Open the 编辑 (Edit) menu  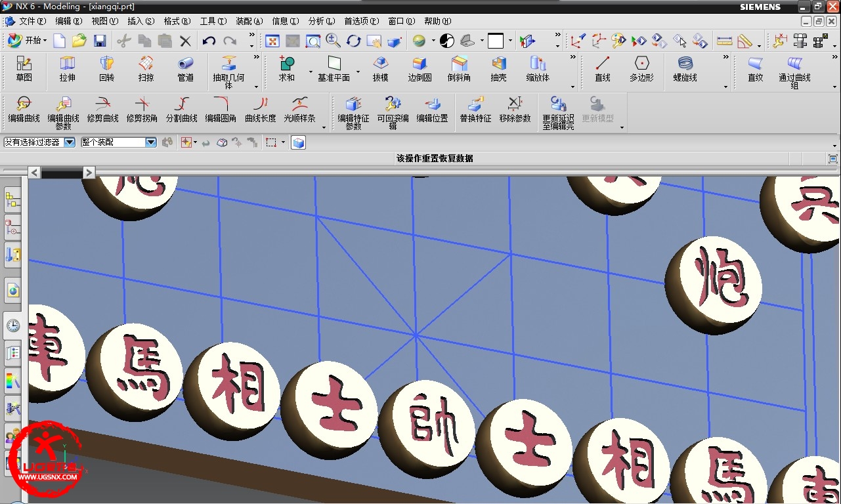coord(69,21)
